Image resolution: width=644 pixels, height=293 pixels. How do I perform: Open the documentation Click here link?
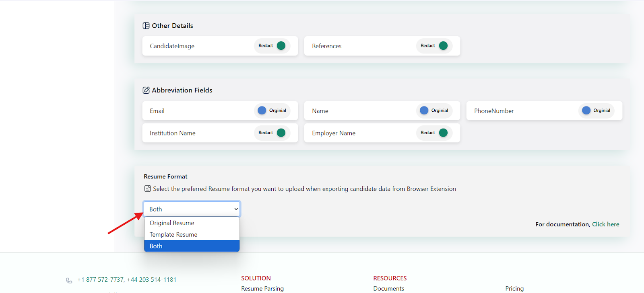pyautogui.click(x=605, y=224)
